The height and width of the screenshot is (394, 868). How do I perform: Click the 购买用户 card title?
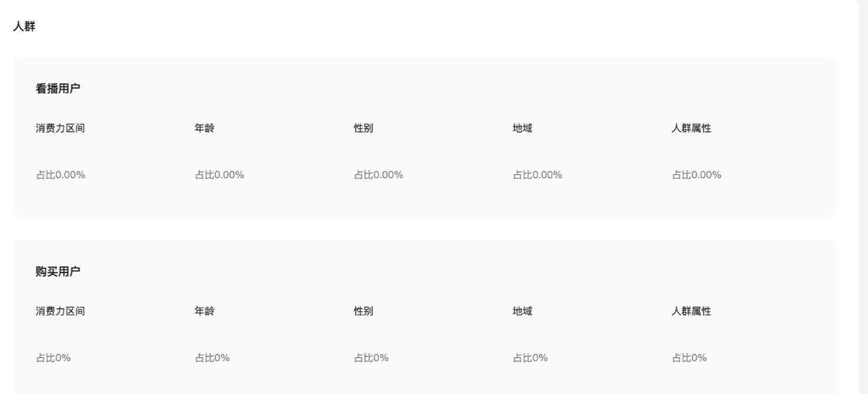coord(57,271)
